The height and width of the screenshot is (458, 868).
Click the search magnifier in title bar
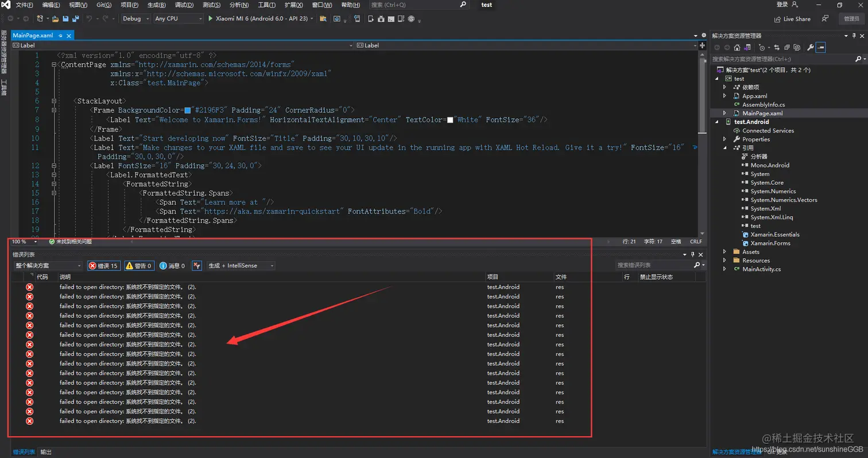[x=463, y=5]
